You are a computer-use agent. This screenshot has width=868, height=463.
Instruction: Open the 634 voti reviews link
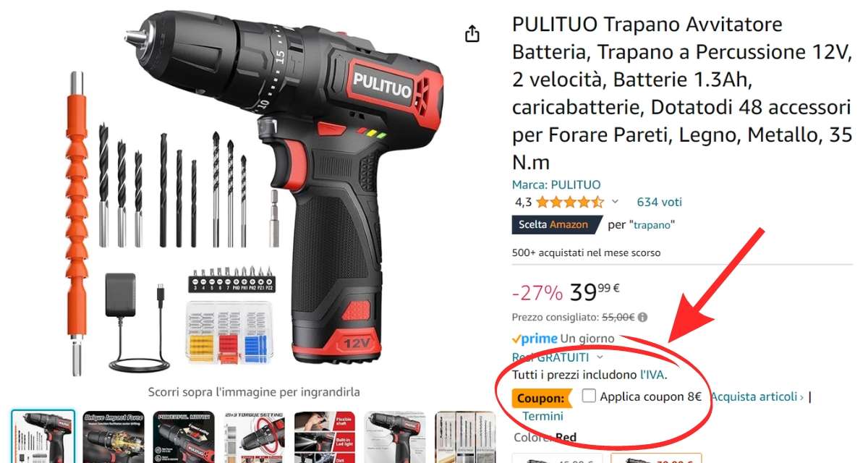coord(659,202)
